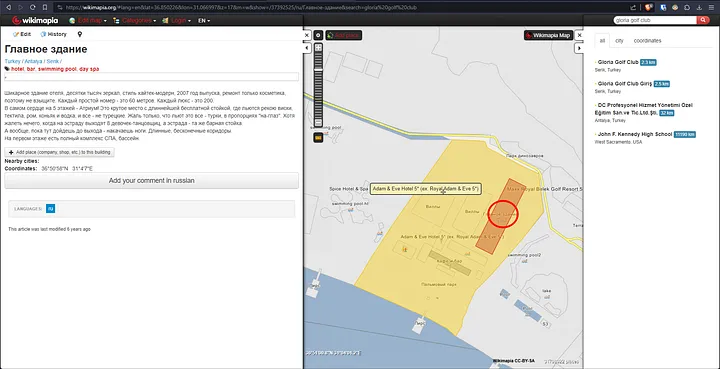
Task: Collapse right panel with right arrow
Action: click(579, 47)
